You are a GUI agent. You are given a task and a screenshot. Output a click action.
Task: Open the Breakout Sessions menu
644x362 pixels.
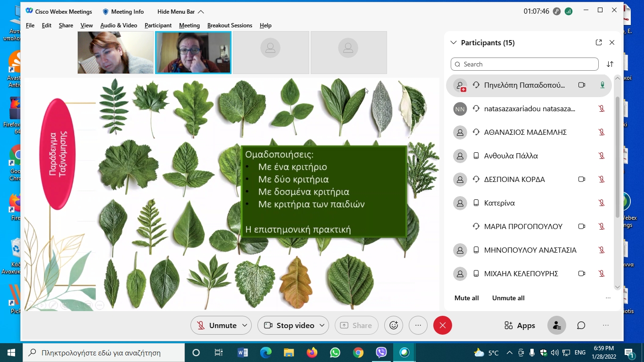[230, 25]
